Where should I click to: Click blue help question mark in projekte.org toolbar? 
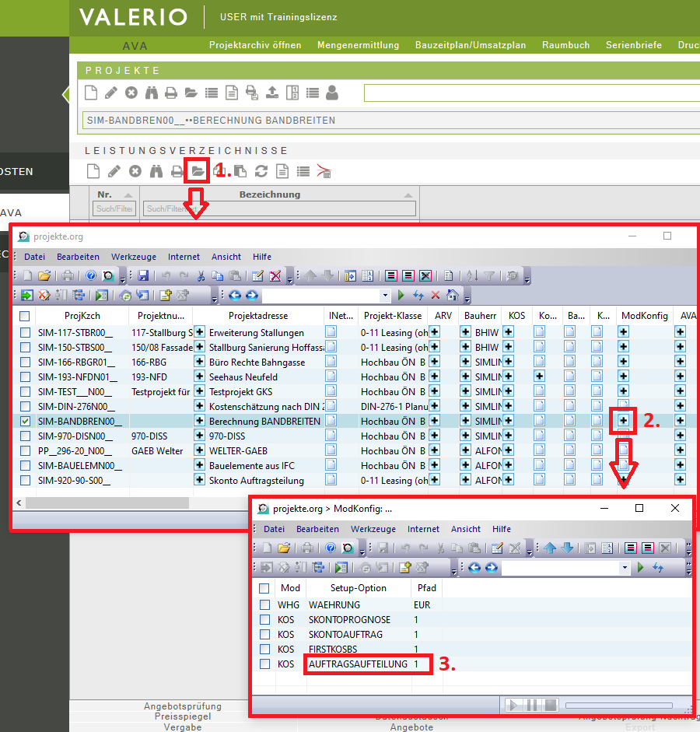tap(90, 275)
